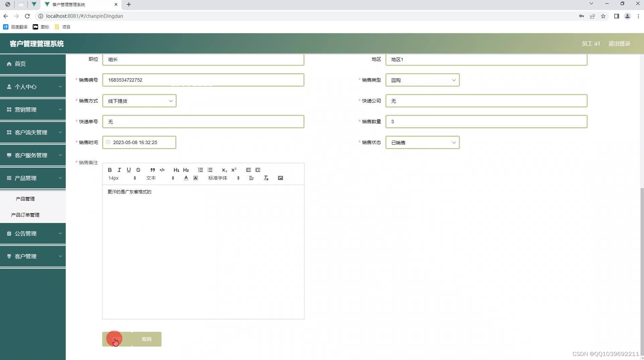644x360 pixels.
Task: Click the 地区 field containing 地区1
Action: tap(486, 59)
